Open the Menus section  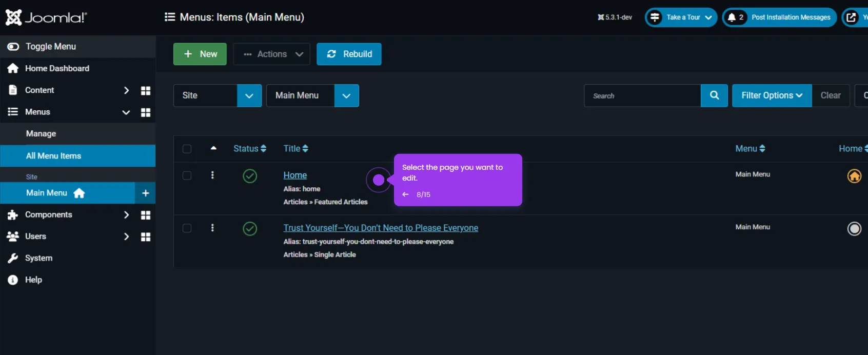click(x=37, y=112)
